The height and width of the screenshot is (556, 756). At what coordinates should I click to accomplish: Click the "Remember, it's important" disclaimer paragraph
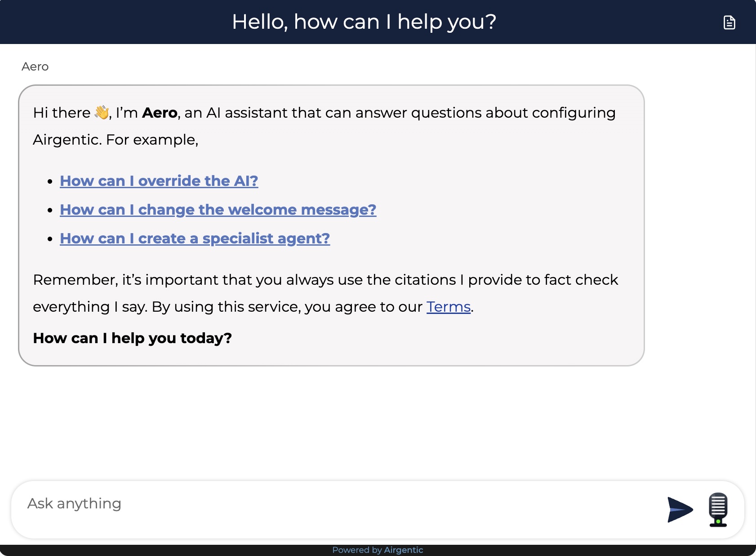click(x=325, y=280)
